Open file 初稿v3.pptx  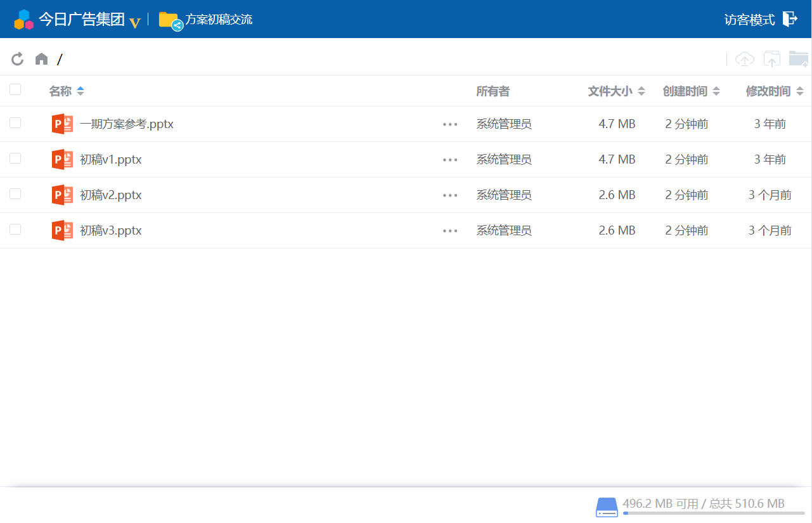[111, 231]
